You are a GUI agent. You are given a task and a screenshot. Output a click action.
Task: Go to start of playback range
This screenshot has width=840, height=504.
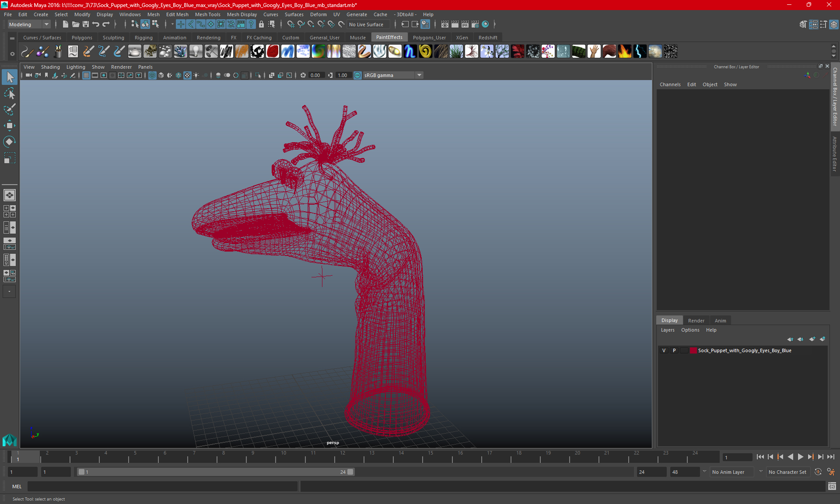click(760, 457)
